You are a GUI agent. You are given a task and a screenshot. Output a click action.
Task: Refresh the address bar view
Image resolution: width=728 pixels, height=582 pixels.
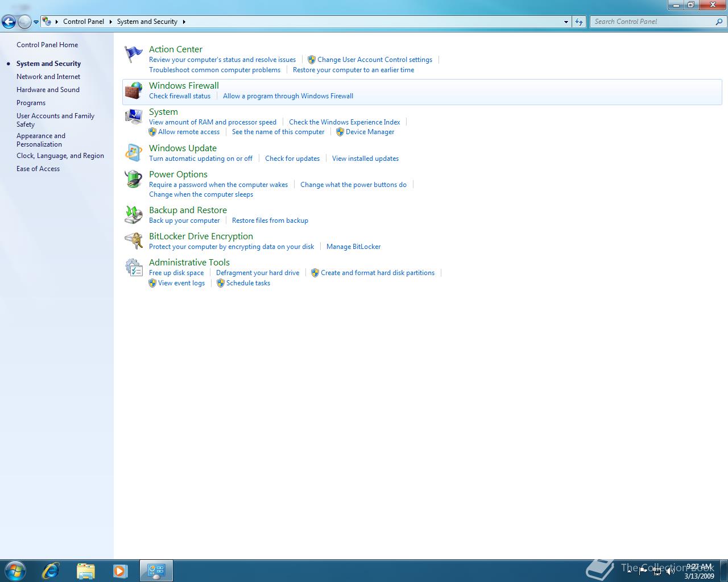click(579, 22)
